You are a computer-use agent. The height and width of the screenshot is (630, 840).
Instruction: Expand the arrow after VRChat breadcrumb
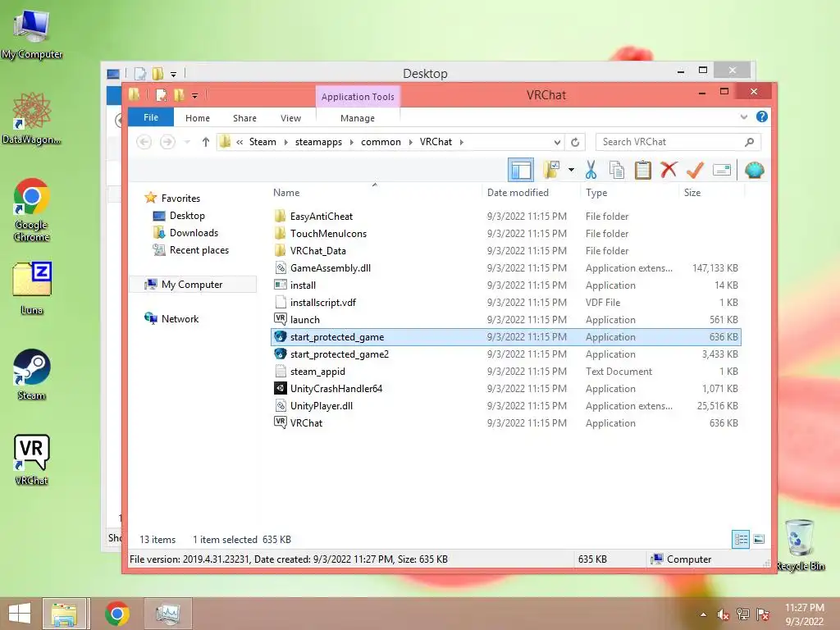(461, 142)
